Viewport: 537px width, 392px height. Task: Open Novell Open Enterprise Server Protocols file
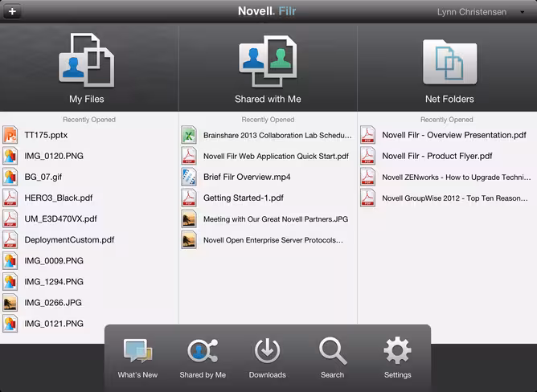coord(273,240)
